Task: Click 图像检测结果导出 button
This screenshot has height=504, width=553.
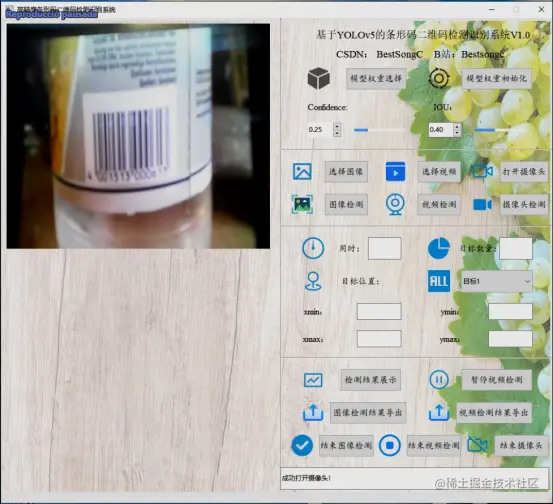Action: [x=368, y=413]
